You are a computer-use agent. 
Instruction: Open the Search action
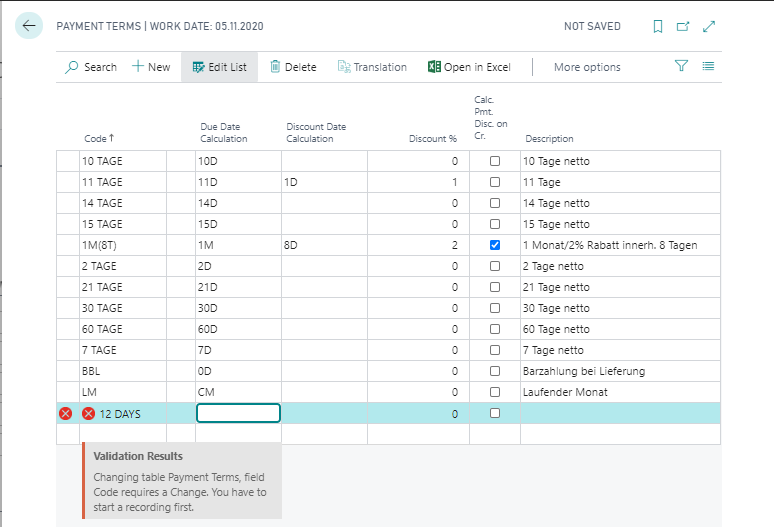pyautogui.click(x=91, y=67)
